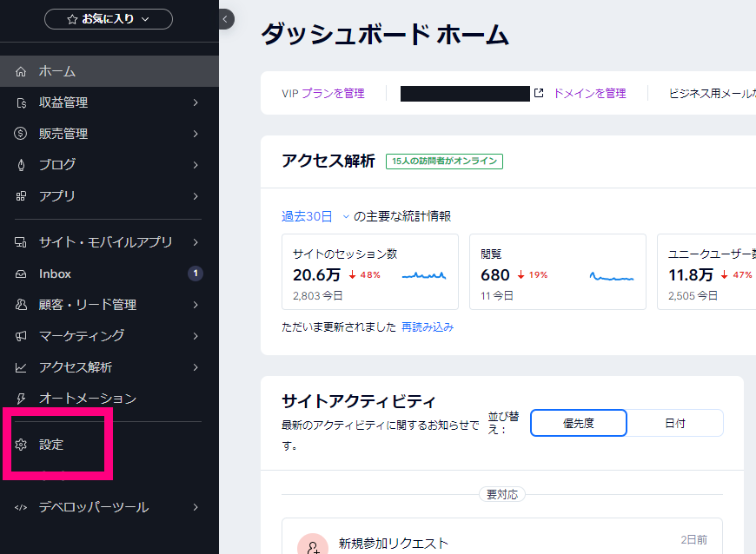Open the ユニークユーザー数 stats card

[x=706, y=272]
